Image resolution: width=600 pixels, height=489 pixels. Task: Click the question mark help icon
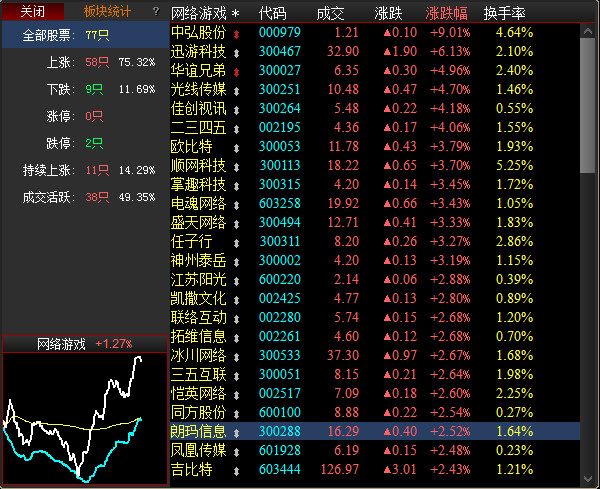point(156,11)
